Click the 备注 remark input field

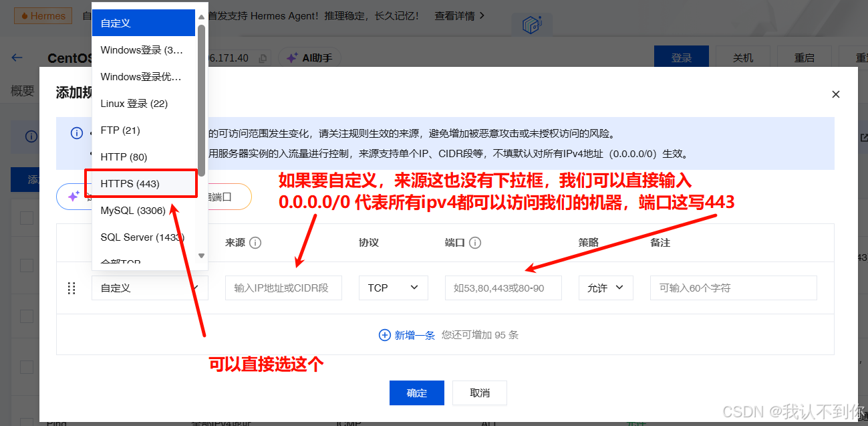point(734,288)
